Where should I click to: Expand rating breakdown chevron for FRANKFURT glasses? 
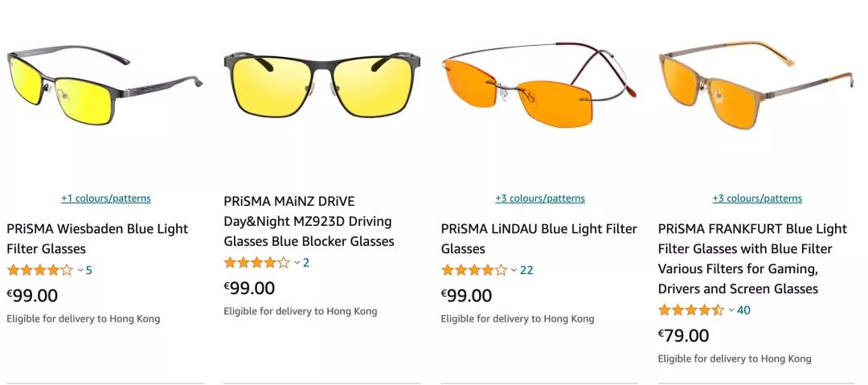click(731, 310)
